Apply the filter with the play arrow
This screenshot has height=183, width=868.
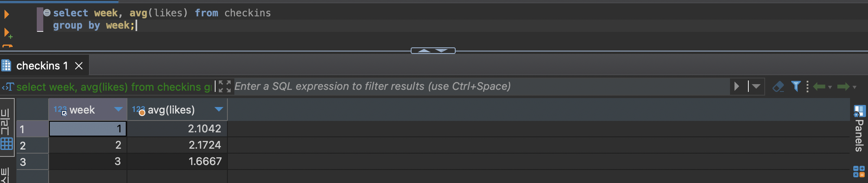[x=737, y=86]
